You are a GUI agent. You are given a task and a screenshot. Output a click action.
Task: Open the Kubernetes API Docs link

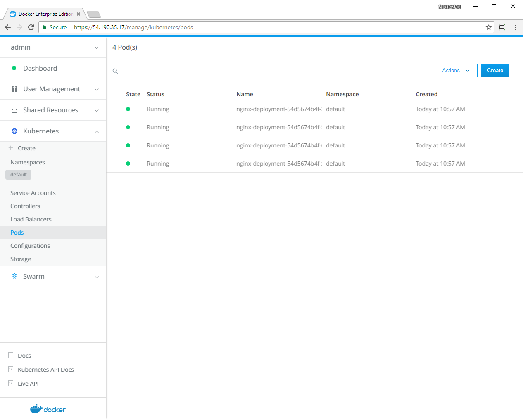coord(45,370)
